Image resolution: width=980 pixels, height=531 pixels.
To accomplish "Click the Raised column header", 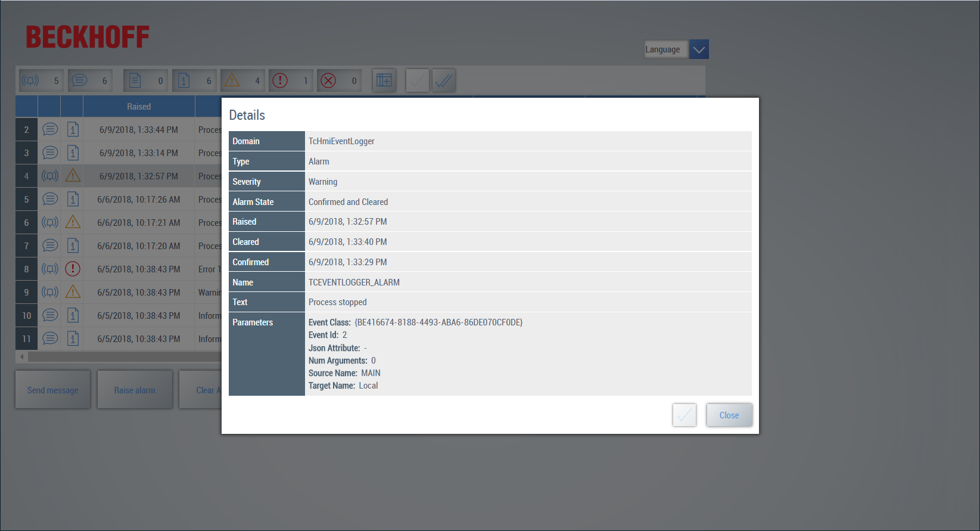I will point(139,107).
